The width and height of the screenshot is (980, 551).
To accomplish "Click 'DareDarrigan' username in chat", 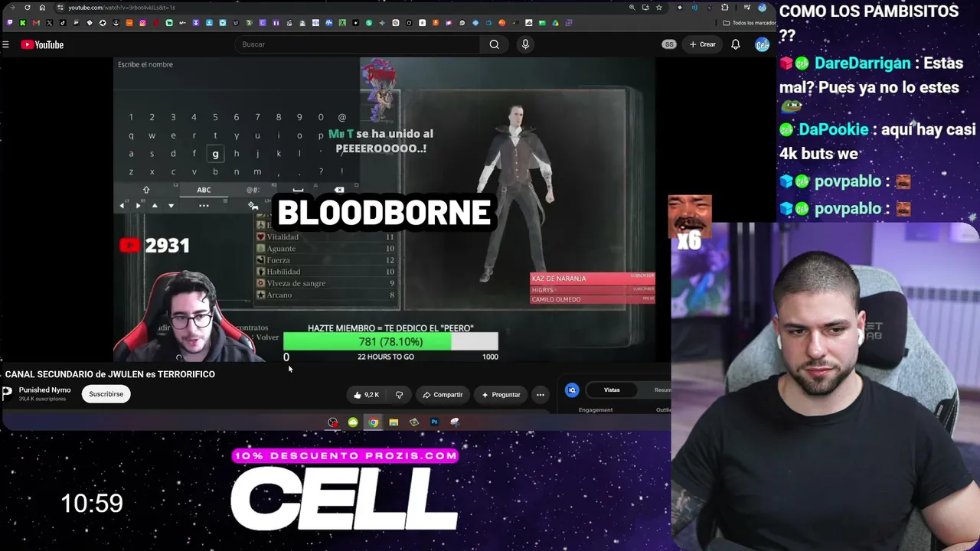I will click(x=862, y=64).
